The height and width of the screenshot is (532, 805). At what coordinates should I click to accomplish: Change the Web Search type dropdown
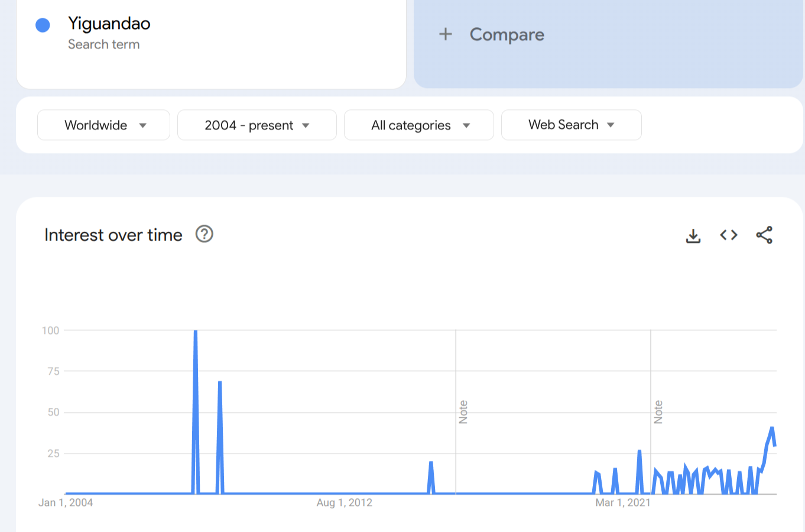click(571, 125)
